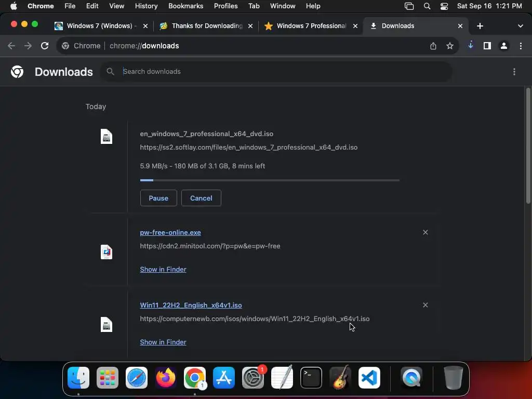532x399 pixels.
Task: Click the Windows 7 download progress bar
Action: tap(270, 180)
